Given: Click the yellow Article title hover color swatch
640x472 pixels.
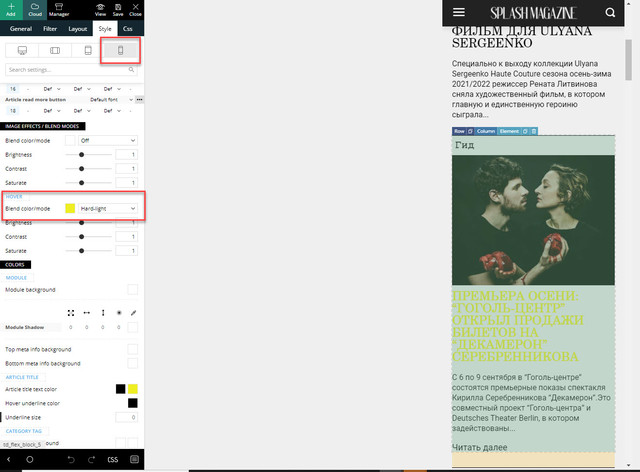Looking at the screenshot, I should pyautogui.click(x=133, y=389).
